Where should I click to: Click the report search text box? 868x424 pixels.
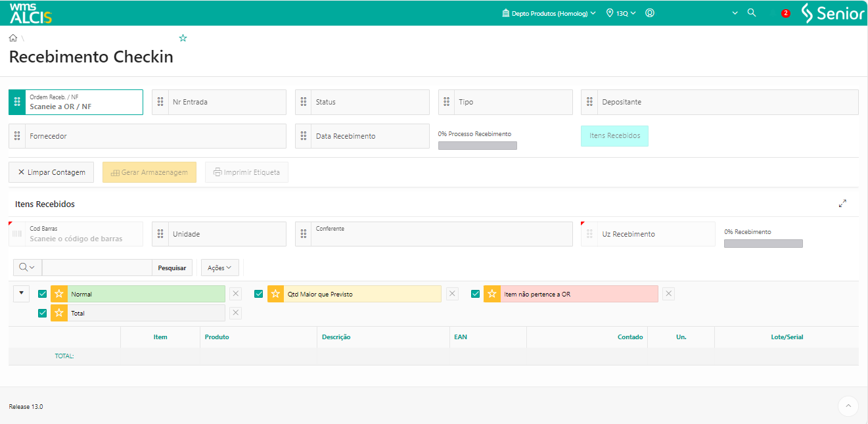pyautogui.click(x=97, y=268)
